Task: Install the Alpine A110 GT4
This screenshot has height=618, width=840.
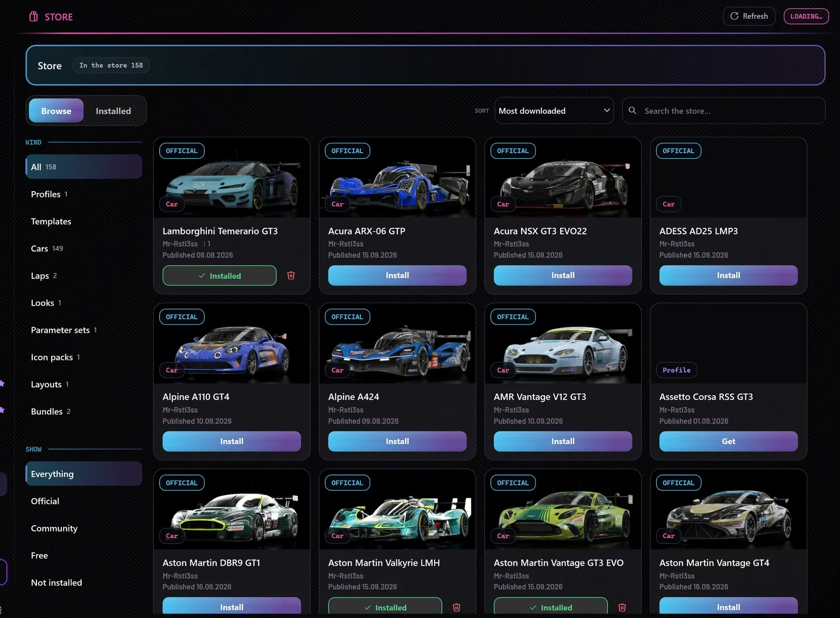Action: pos(231,441)
